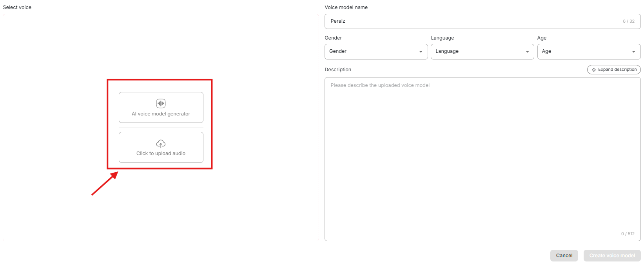
Task: Click the Create voice model button
Action: (612, 256)
